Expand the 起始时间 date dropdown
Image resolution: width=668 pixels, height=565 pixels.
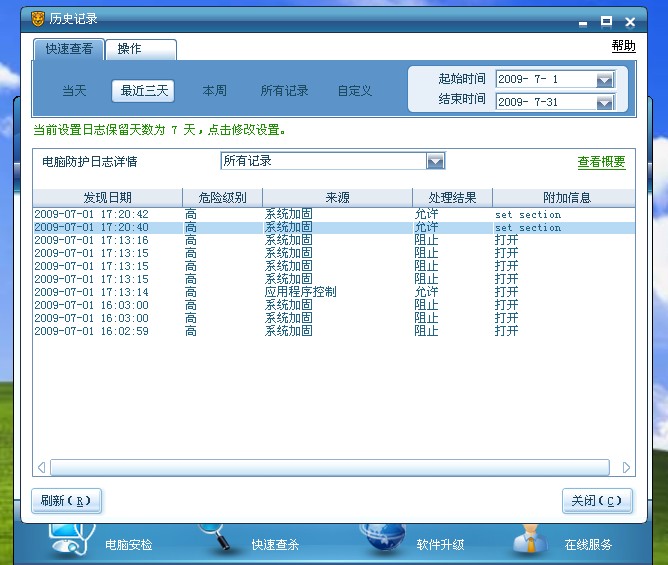click(x=605, y=80)
